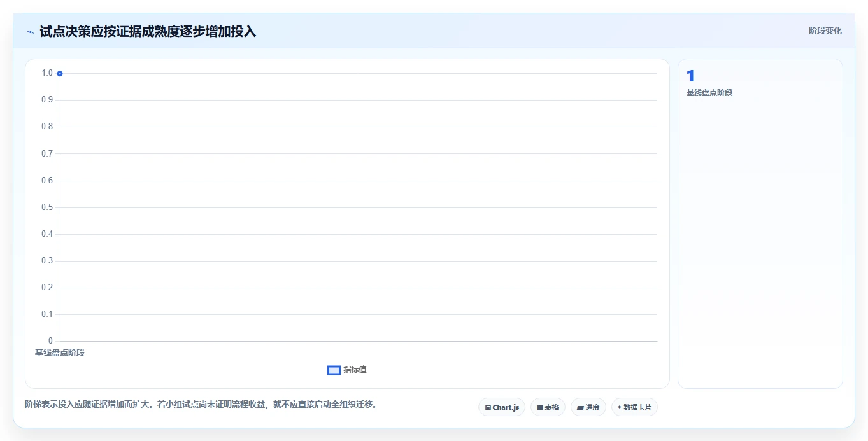Click the icon inside the Chart.js tag
The height and width of the screenshot is (441, 868).
tap(488, 407)
